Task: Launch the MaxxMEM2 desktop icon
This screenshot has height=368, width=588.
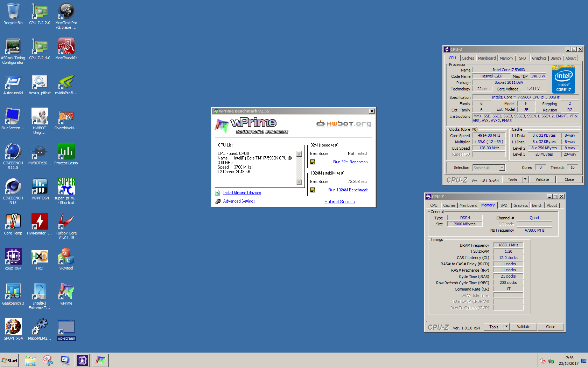Action: point(40,329)
